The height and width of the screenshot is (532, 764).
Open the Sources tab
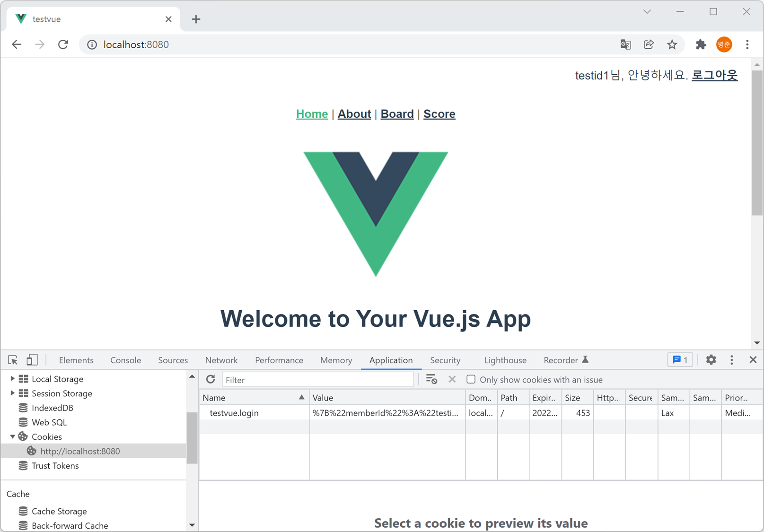(173, 360)
